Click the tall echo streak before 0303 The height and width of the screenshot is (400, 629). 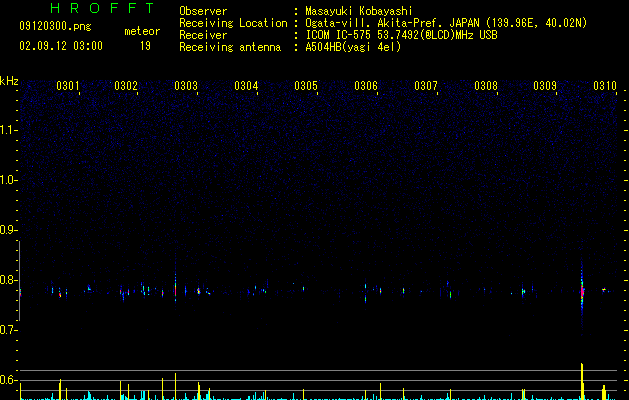coord(175,287)
